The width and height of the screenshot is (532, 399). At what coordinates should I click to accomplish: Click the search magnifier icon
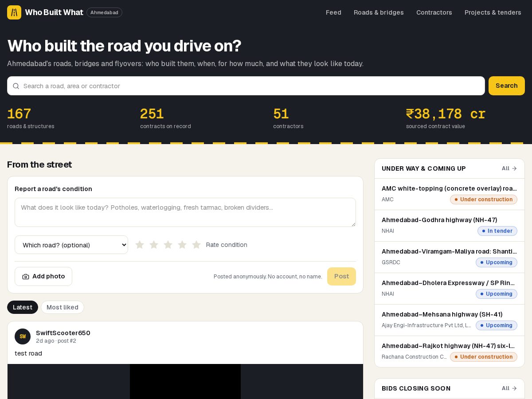[x=16, y=86]
